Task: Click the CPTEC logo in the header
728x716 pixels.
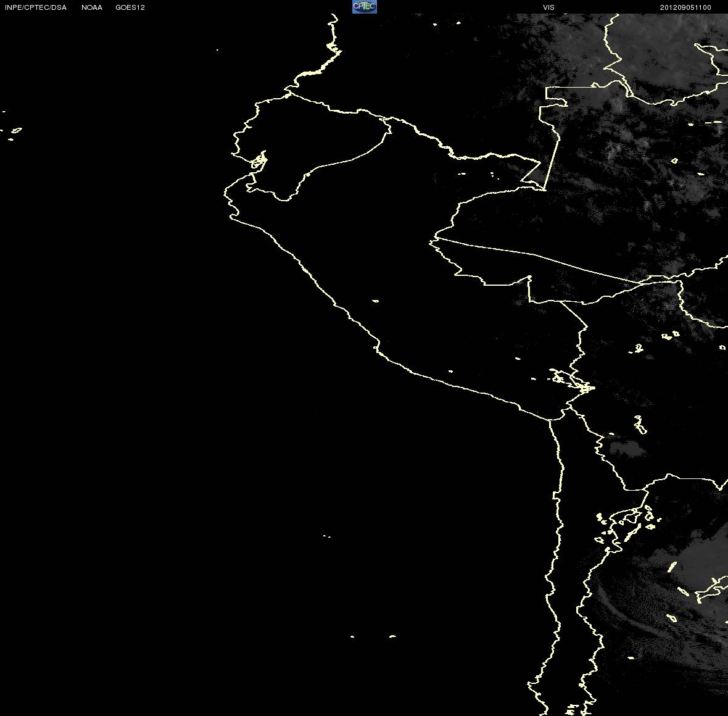Action: coord(365,7)
